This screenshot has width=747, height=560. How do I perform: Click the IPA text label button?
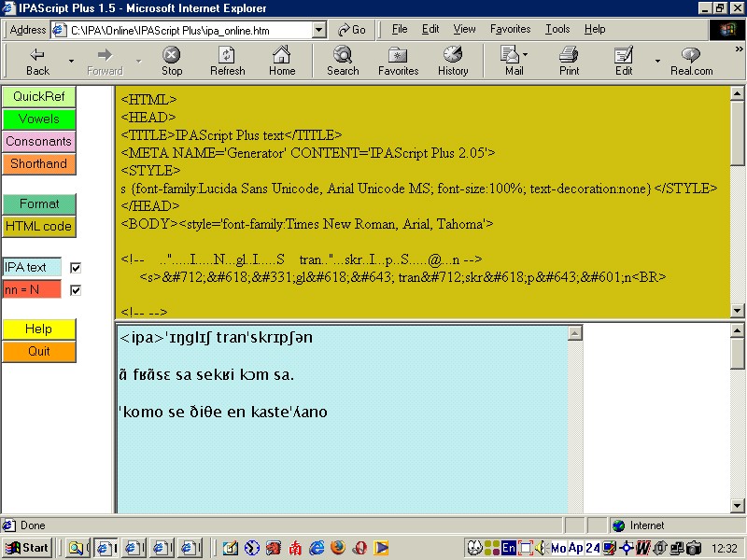pos(32,268)
